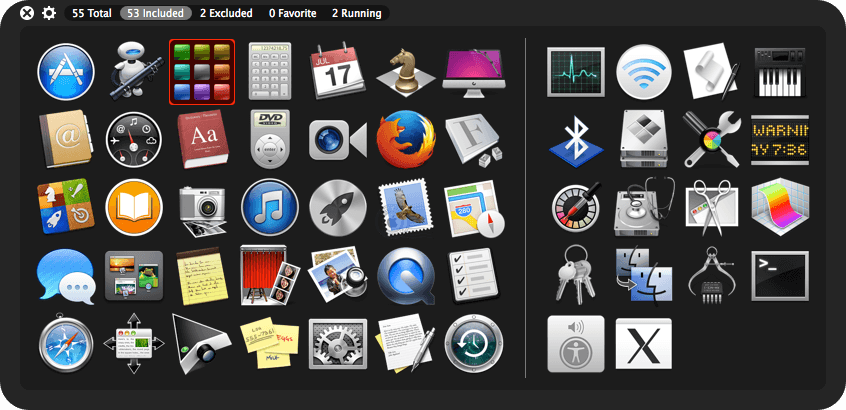Open Contacts address book icon
This screenshot has width=846, height=410.
[66, 139]
